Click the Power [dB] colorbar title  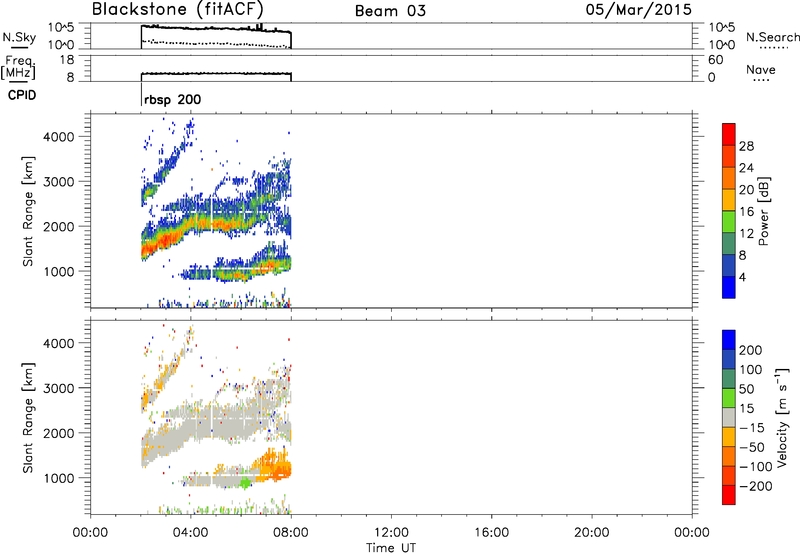click(x=763, y=211)
